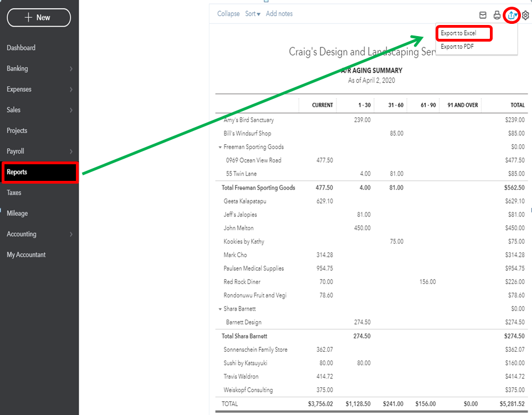Click John Melton 450.00 amount
This screenshot has height=415, width=532.
click(362, 228)
